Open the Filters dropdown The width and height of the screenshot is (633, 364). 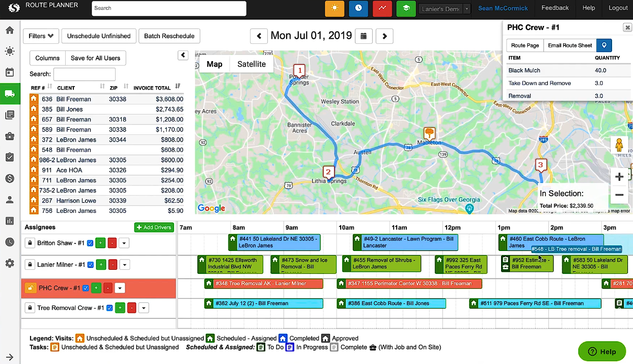[41, 36]
